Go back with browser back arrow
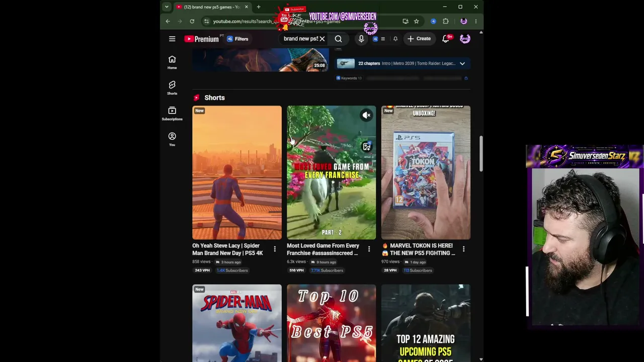The height and width of the screenshot is (362, 644). click(x=168, y=21)
